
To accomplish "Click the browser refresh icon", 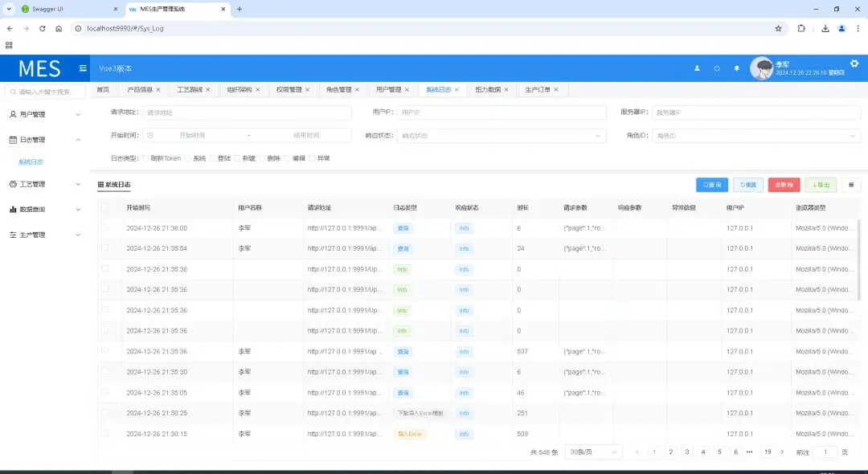I will click(x=43, y=28).
